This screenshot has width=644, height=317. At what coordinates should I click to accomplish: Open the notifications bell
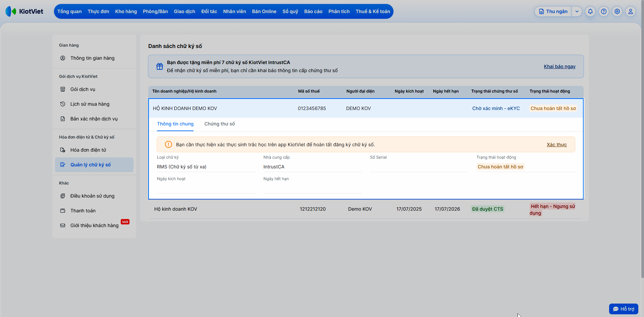(x=590, y=11)
